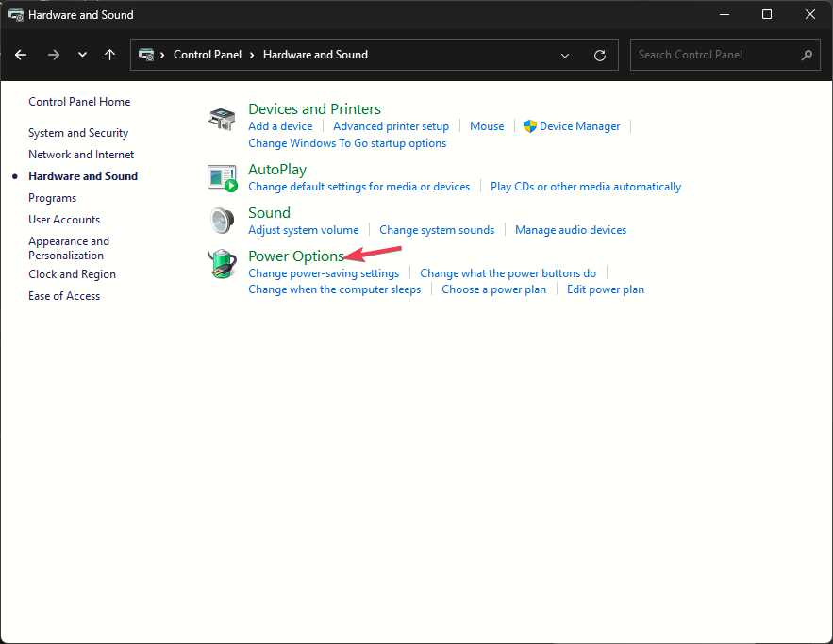
Task: Open Control Panel Home
Action: (x=79, y=102)
